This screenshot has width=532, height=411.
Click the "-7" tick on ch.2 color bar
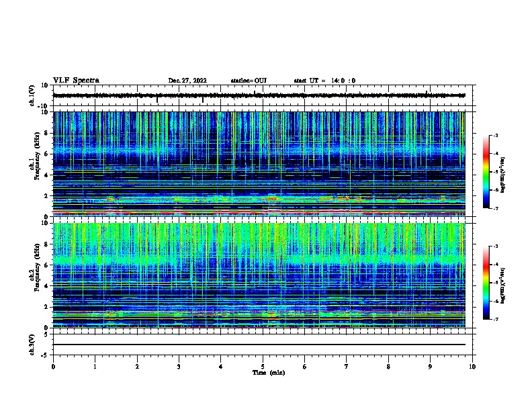pyautogui.click(x=495, y=319)
